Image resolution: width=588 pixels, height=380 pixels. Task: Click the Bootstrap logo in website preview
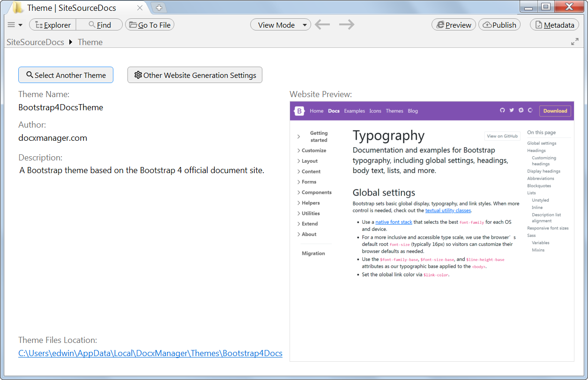point(299,111)
